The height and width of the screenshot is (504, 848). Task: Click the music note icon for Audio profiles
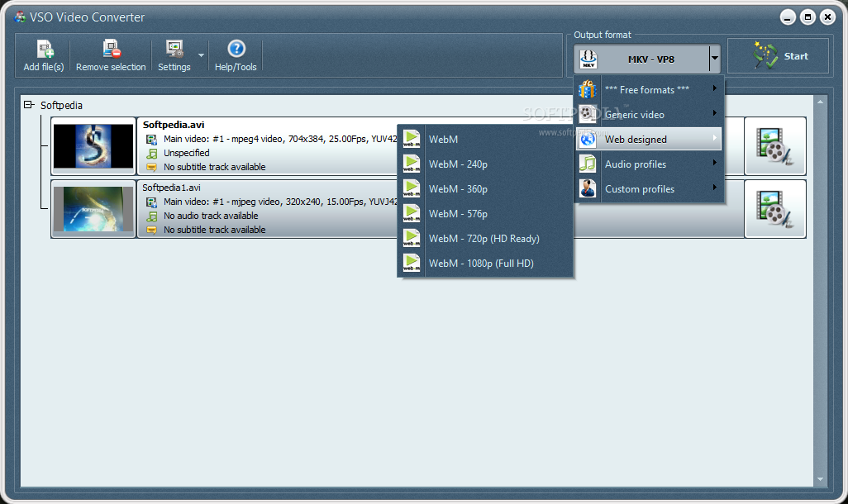pos(588,164)
